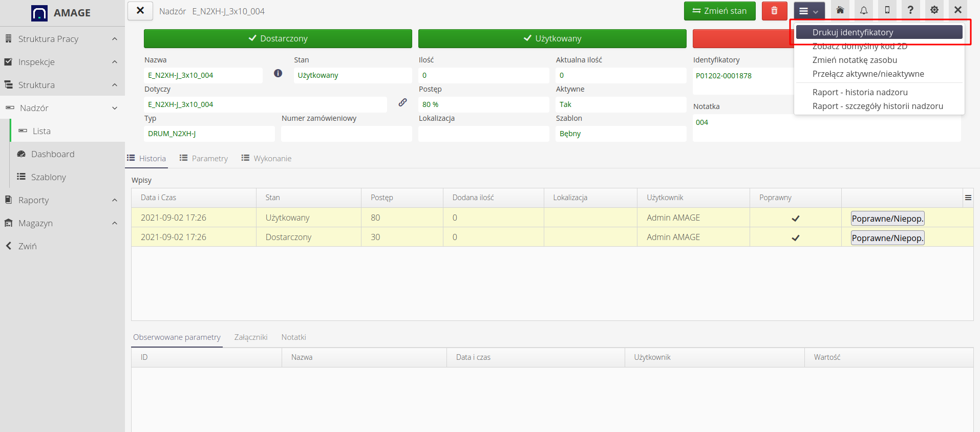This screenshot has width=980, height=432.
Task: Click the Postęp 80 % progress field
Action: 483,104
